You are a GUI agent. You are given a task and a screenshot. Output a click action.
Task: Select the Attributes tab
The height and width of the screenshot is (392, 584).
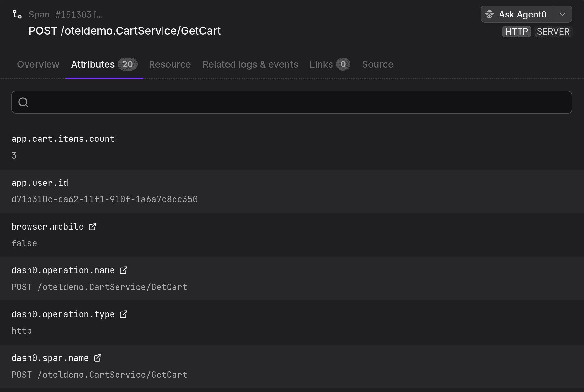tap(104, 64)
